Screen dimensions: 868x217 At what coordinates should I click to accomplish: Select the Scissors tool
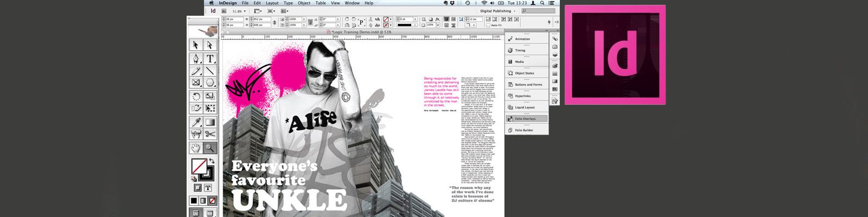[x=209, y=134]
